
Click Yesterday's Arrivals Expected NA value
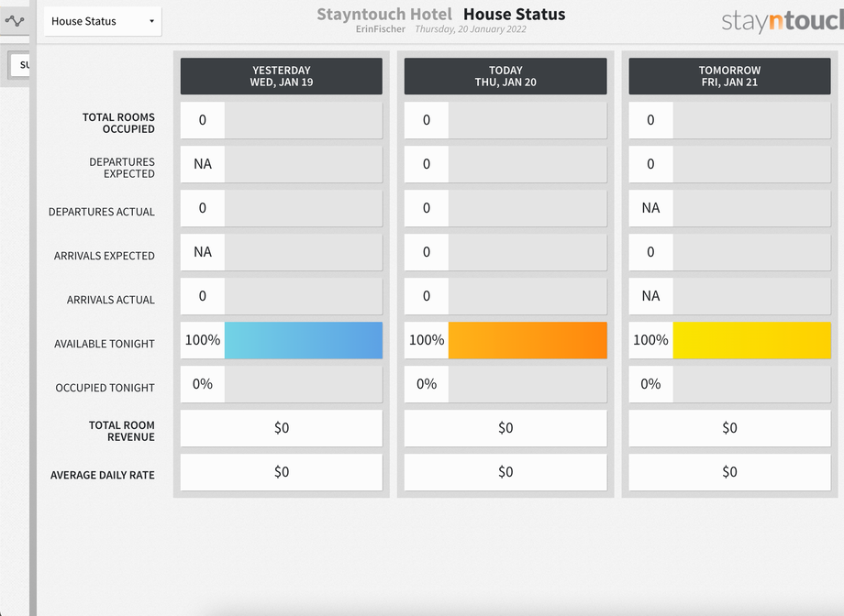(203, 252)
